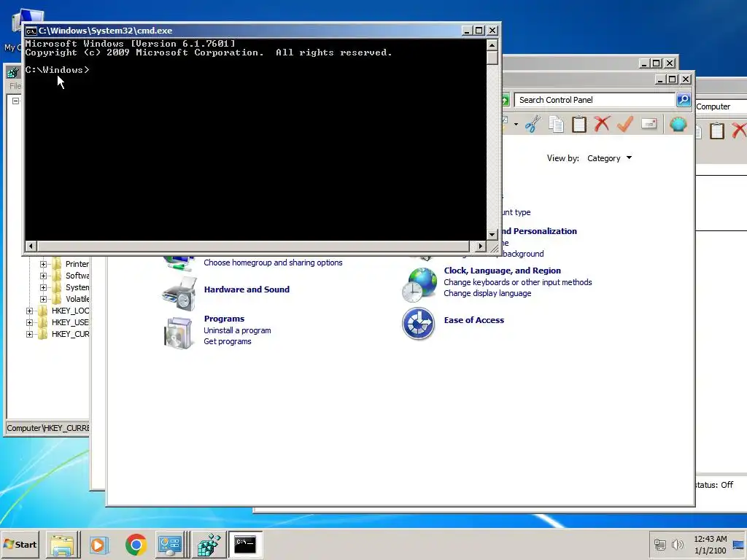Expand the HKEY_USE registry hive
Image resolution: width=747 pixels, height=560 pixels.
point(29,322)
